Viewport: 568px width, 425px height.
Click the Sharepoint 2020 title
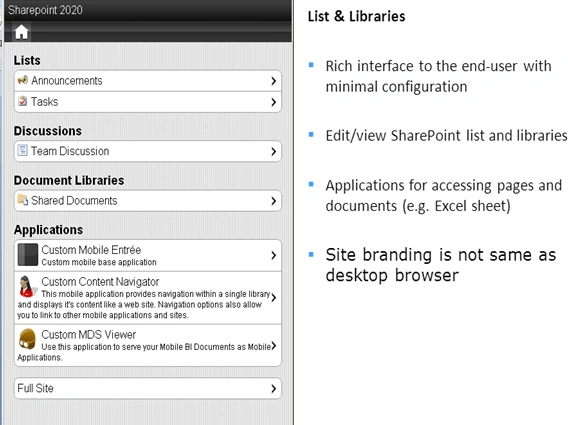point(45,10)
